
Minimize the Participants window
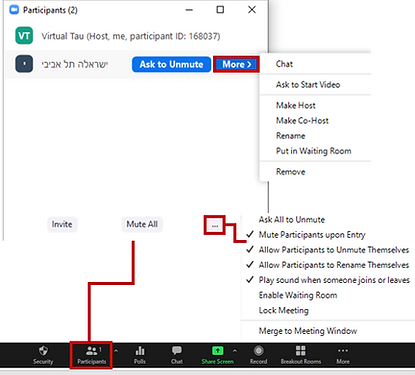189,10
